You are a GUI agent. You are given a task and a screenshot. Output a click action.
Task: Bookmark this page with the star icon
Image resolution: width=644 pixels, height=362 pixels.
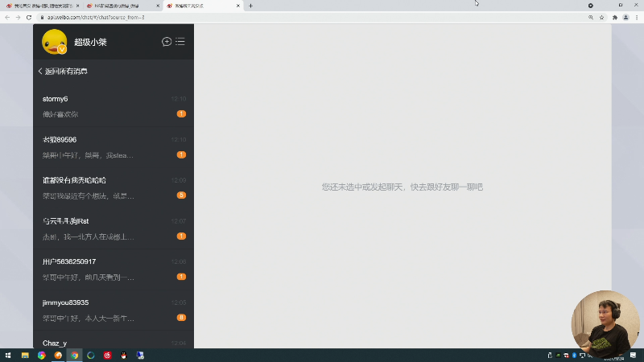point(601,17)
